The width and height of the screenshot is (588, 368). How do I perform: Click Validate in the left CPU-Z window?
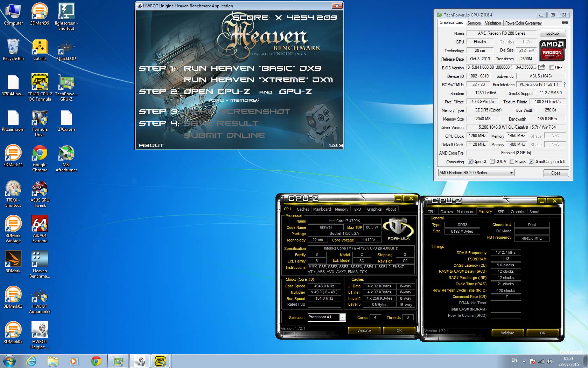pos(364,330)
